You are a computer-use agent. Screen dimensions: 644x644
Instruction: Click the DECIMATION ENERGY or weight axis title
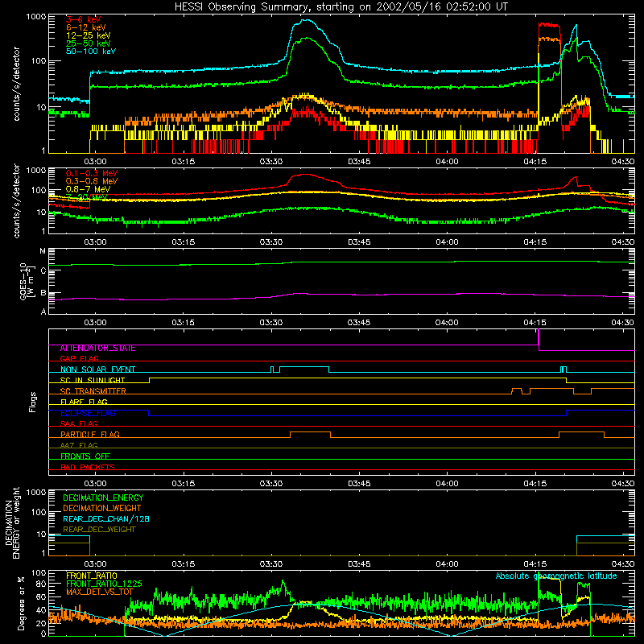tap(12, 522)
